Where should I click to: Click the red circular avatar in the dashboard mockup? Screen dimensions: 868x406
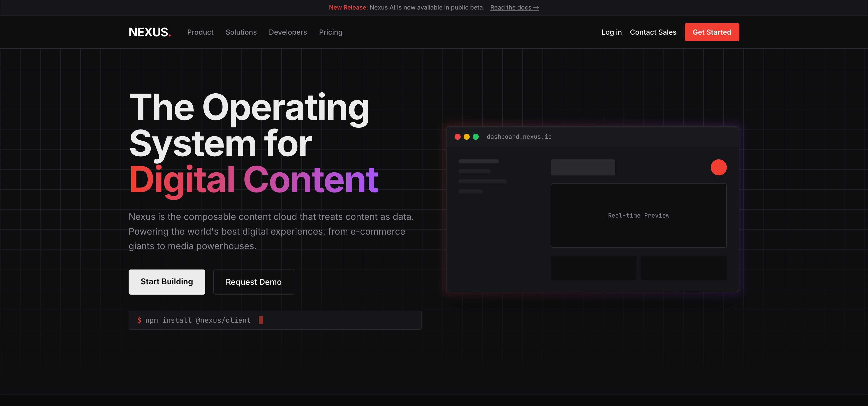click(x=719, y=167)
